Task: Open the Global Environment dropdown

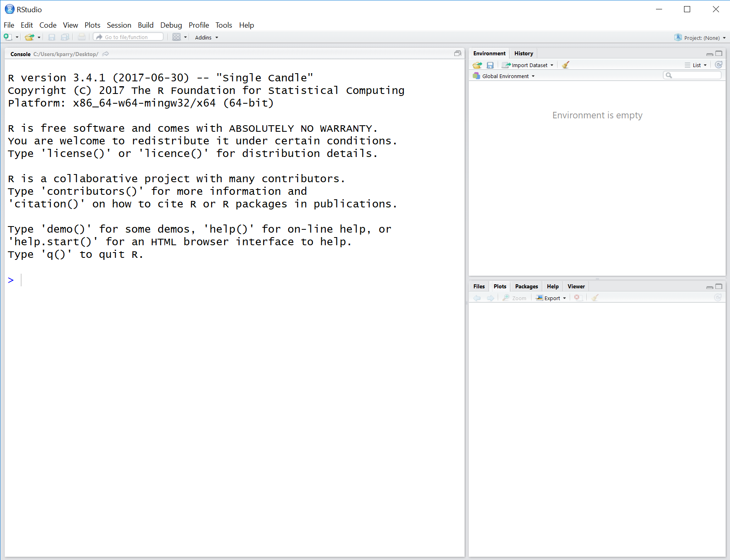Action: (x=504, y=76)
